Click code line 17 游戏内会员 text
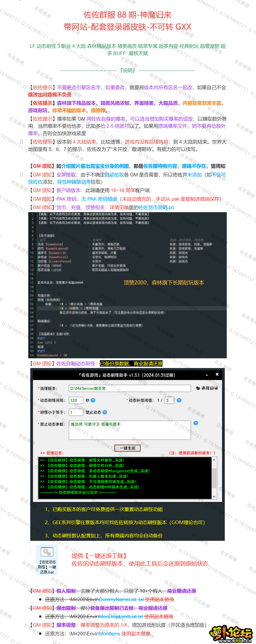256x644 pixels. click(x=60, y=283)
